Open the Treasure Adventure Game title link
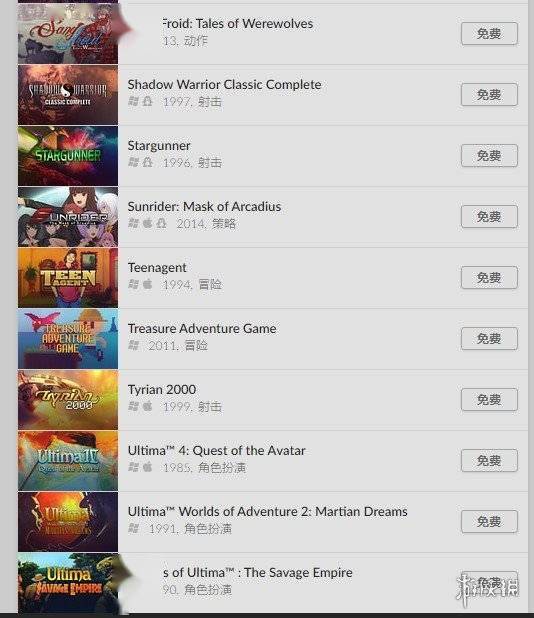The image size is (534, 618). coord(202,328)
